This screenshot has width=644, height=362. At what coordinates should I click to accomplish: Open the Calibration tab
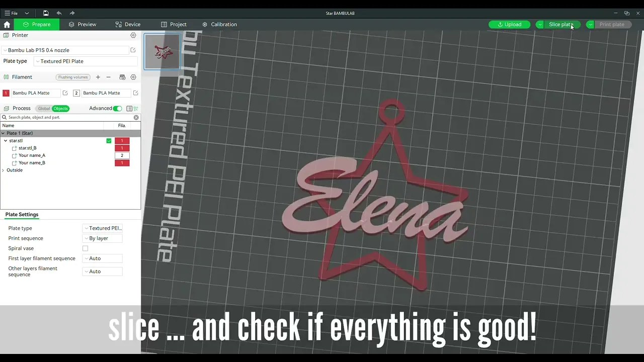[x=219, y=24]
